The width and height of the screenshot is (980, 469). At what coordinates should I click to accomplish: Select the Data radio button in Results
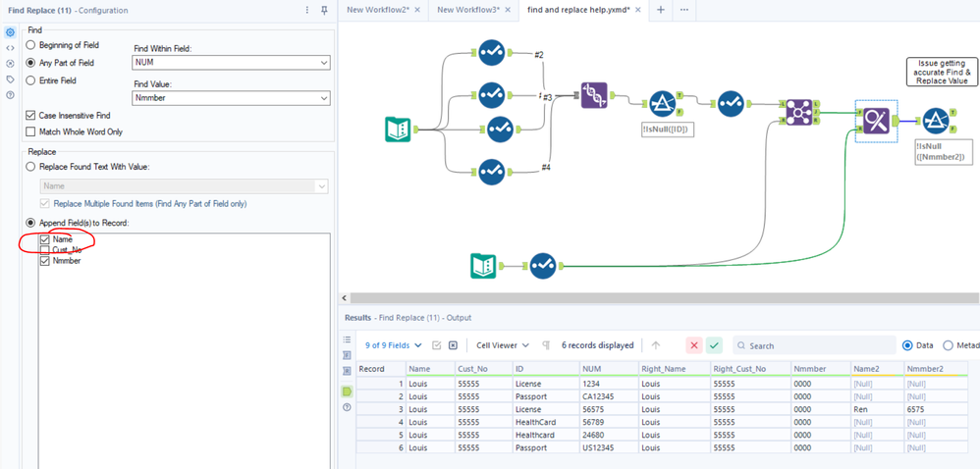point(907,345)
